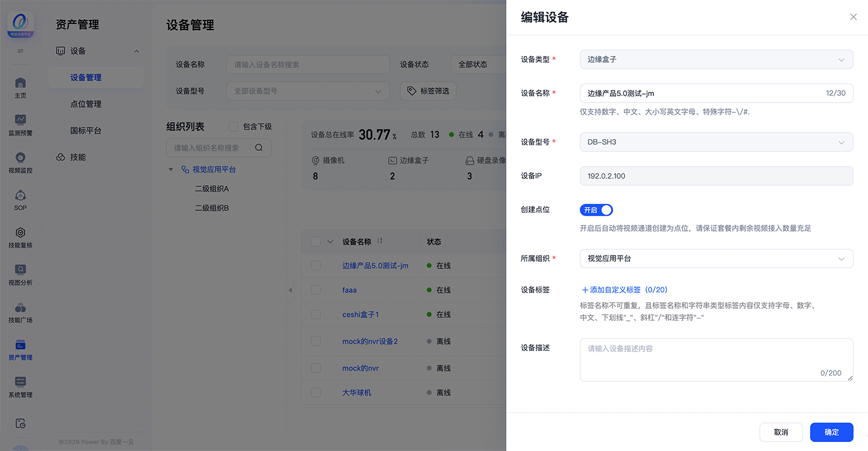Viewport: 868px width, 451px height.
Task: Click the 设备名称 field in edit panel
Action: pyautogui.click(x=716, y=93)
